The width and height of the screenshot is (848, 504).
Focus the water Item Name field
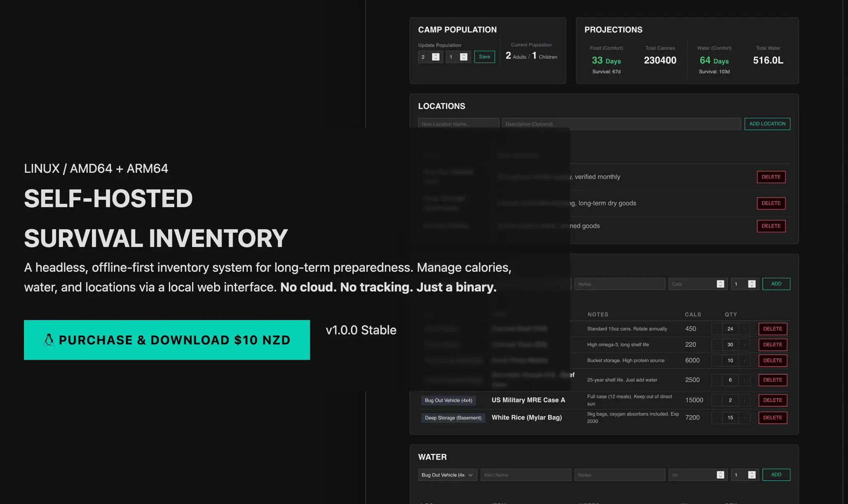point(526,475)
